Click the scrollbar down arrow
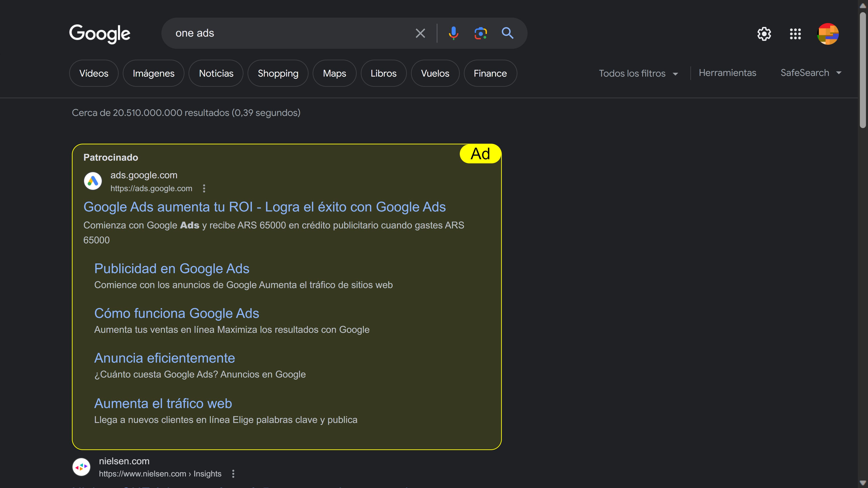 [x=863, y=483]
